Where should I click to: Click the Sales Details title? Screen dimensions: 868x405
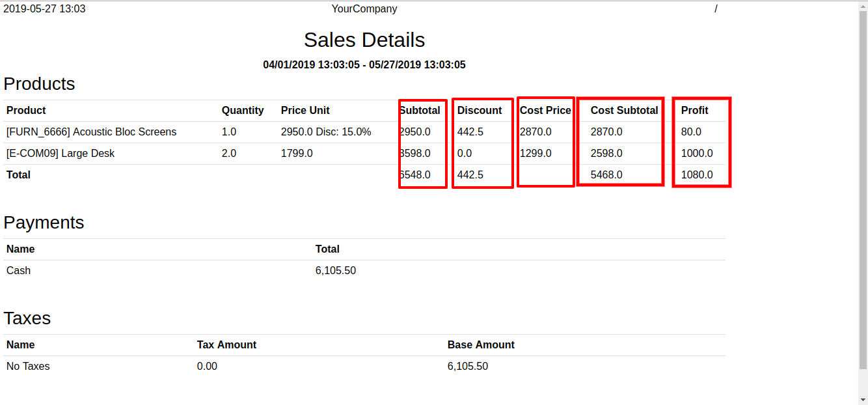click(x=364, y=40)
